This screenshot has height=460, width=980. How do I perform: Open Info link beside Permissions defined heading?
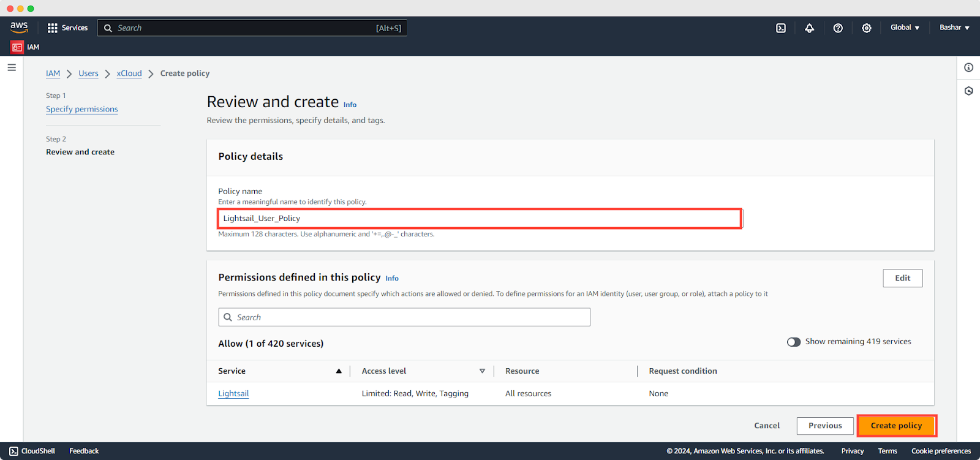pos(392,278)
